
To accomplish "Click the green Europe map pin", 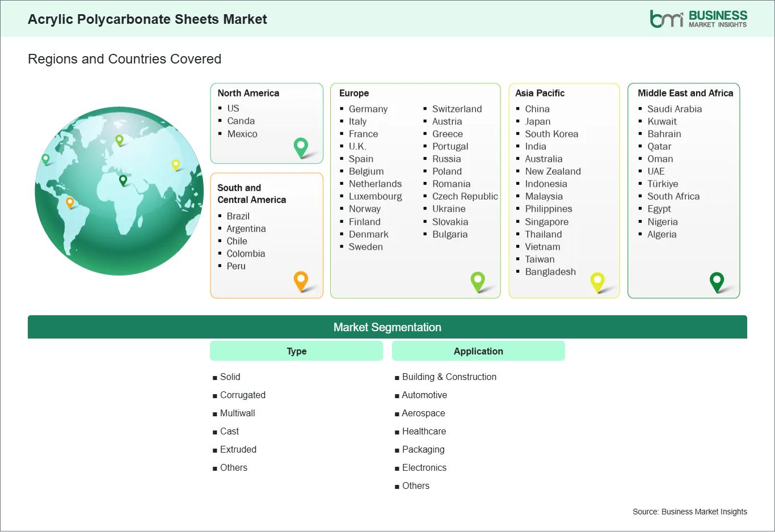I will click(478, 281).
